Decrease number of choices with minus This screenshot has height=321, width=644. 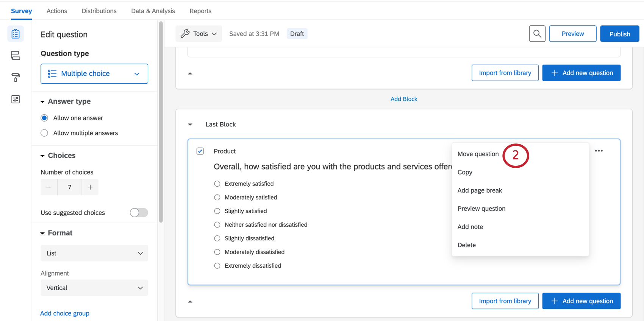coord(49,187)
